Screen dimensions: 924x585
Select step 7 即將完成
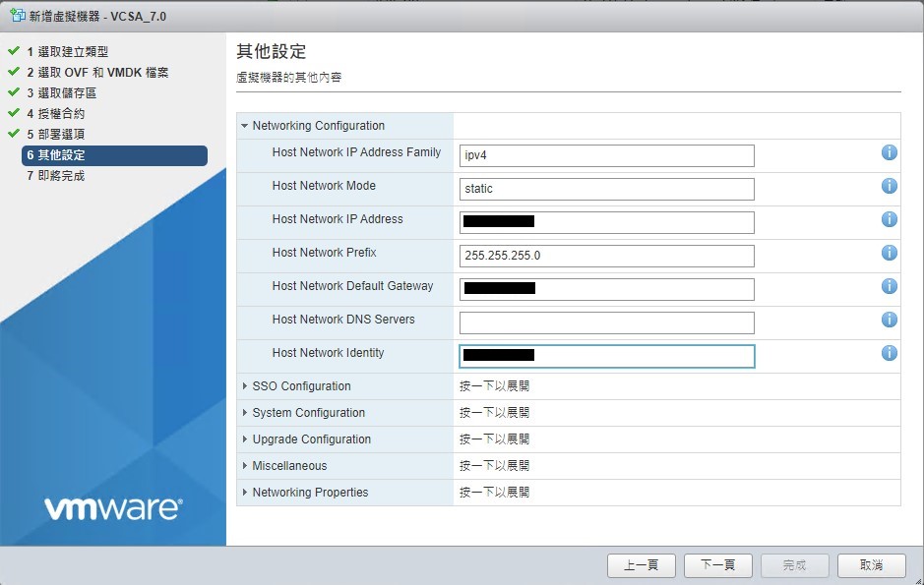pos(55,176)
